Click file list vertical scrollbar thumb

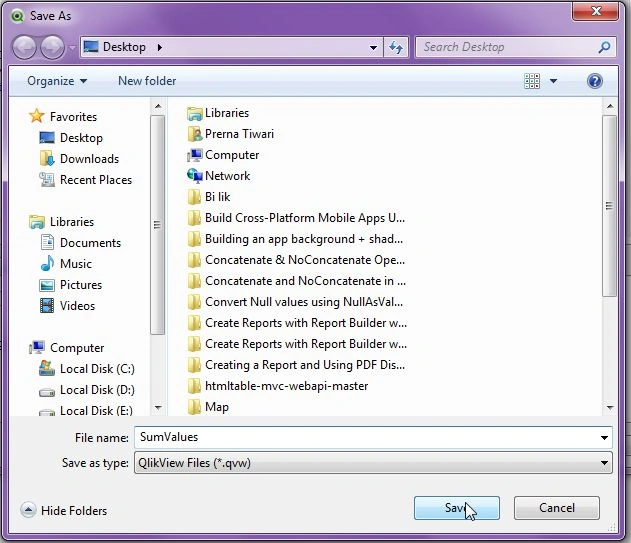609,206
